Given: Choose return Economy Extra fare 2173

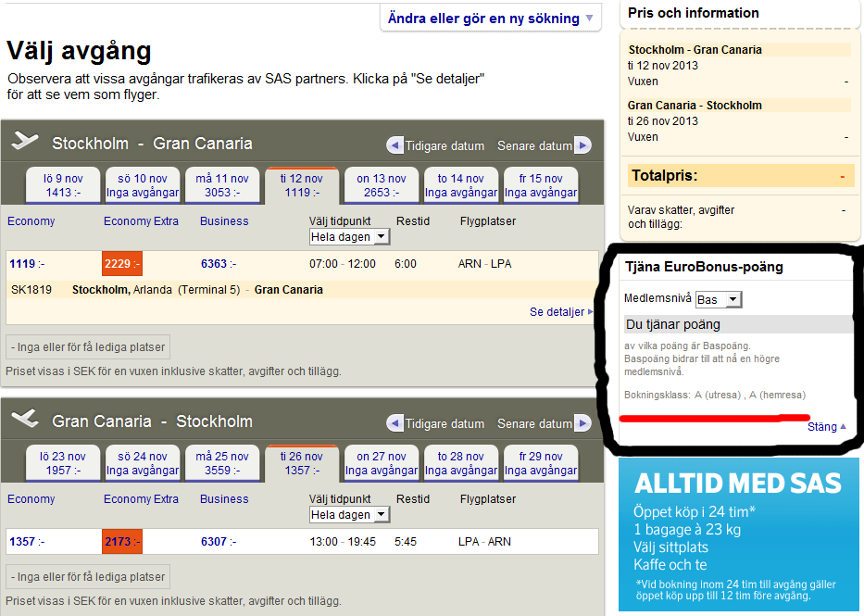Looking at the screenshot, I should point(120,542).
